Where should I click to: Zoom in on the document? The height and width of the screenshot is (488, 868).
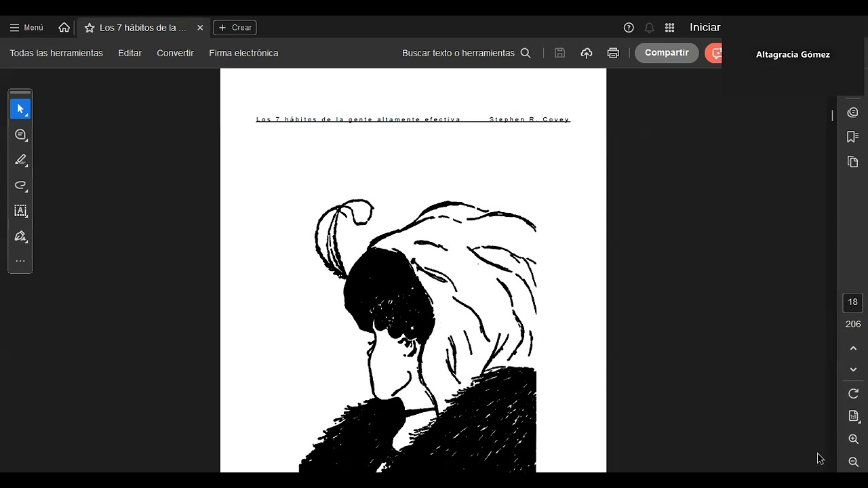pos(853,439)
